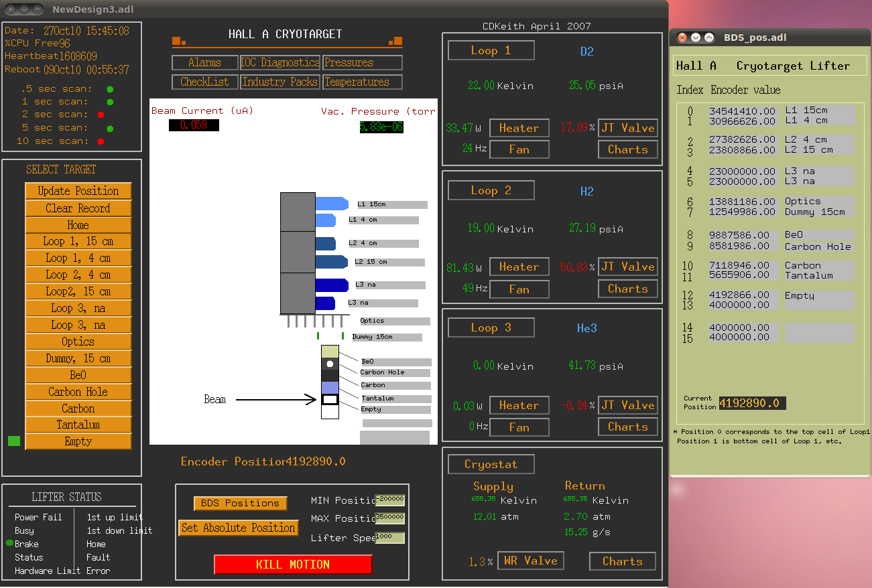
Task: Open the Loop 2 panel button
Action: [x=491, y=190]
